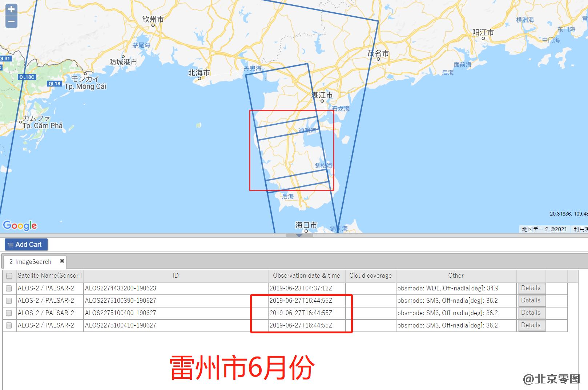The height and width of the screenshot is (390, 588).
Task: Click the 防城港市 city label on map
Action: tap(124, 62)
